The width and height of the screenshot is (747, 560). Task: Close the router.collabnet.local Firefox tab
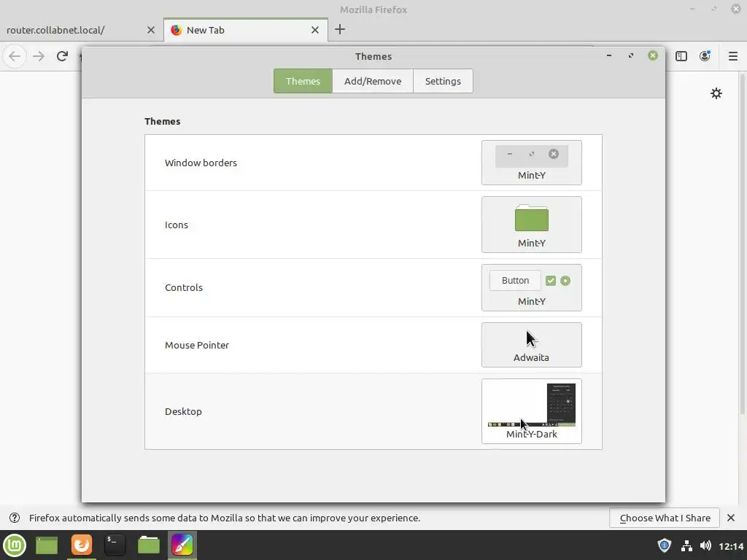tap(151, 30)
